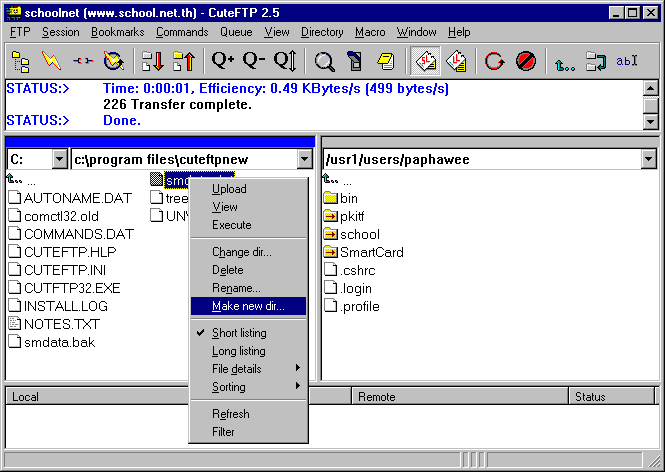
Task: Click the Reconnect icon beside Disconnect
Action: pyautogui.click(x=114, y=61)
